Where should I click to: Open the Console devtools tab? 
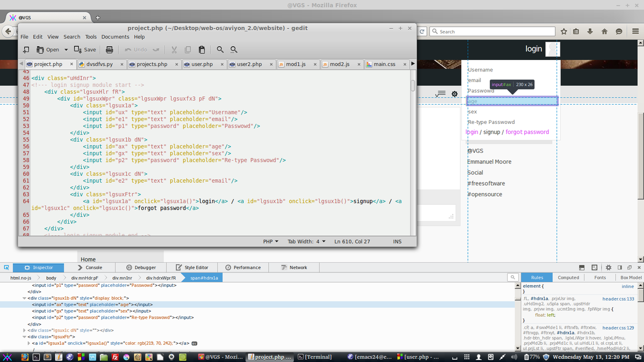(90, 267)
